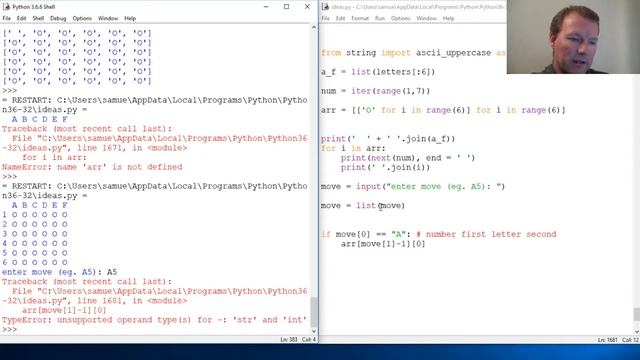Open Help menu in Python Shell window

point(130,18)
